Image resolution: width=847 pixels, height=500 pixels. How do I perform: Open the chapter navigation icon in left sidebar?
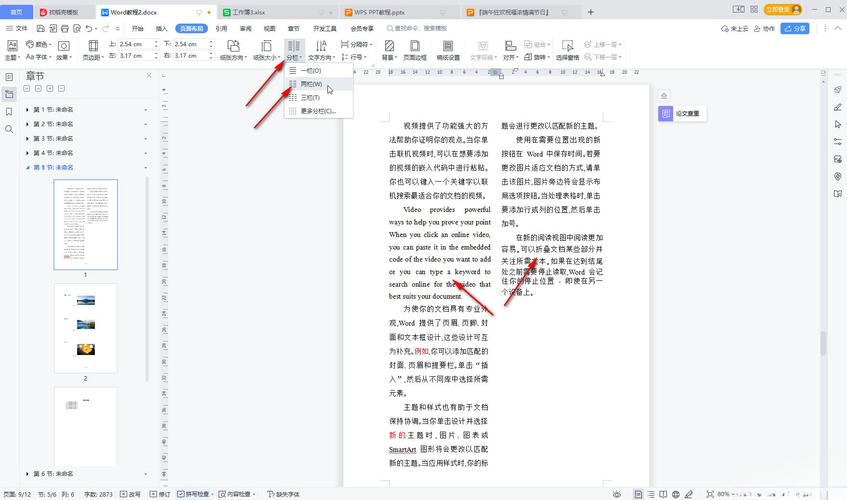[9, 94]
